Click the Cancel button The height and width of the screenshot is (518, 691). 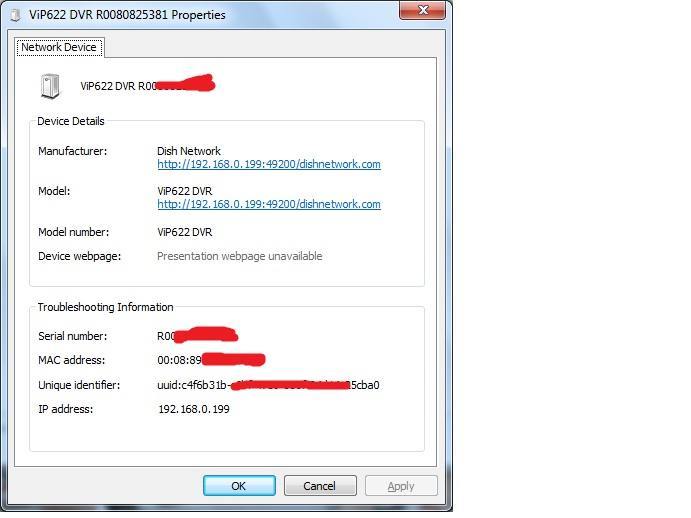tap(320, 486)
